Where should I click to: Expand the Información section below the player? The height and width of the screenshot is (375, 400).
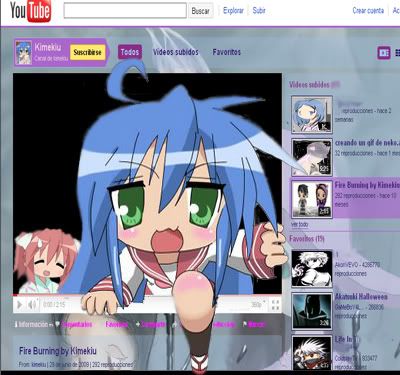pyautogui.click(x=33, y=324)
